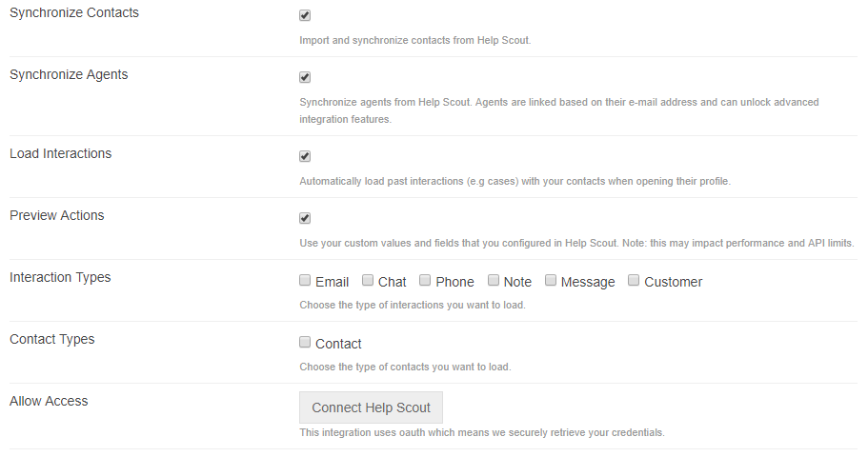Click the oauth credentials description text
Image resolution: width=868 pixels, height=457 pixels.
point(481,433)
